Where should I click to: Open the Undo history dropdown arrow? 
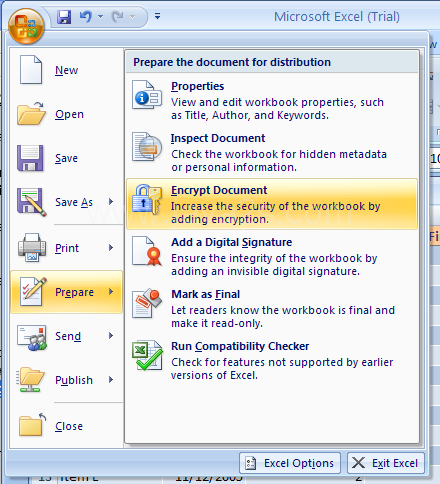(x=100, y=16)
